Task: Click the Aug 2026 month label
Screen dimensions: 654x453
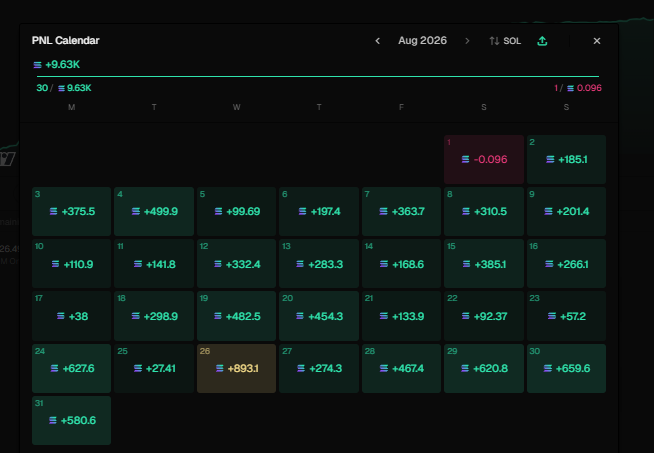Action: click(x=422, y=40)
